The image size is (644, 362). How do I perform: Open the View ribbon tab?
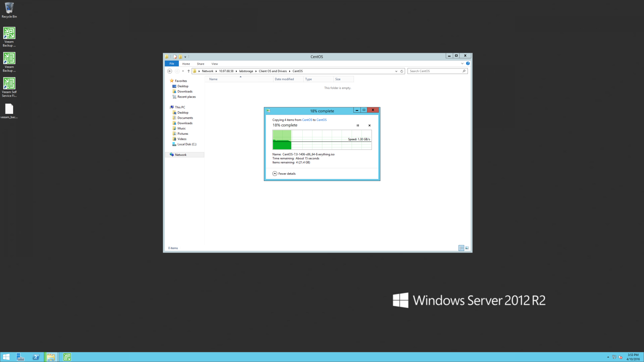tap(215, 64)
